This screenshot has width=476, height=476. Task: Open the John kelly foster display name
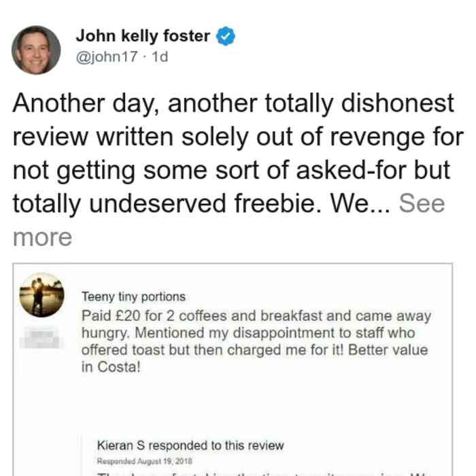click(x=143, y=36)
